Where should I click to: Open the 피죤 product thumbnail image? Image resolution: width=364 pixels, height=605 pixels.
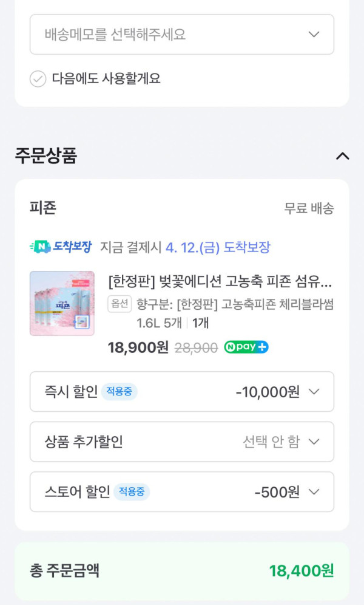62,303
